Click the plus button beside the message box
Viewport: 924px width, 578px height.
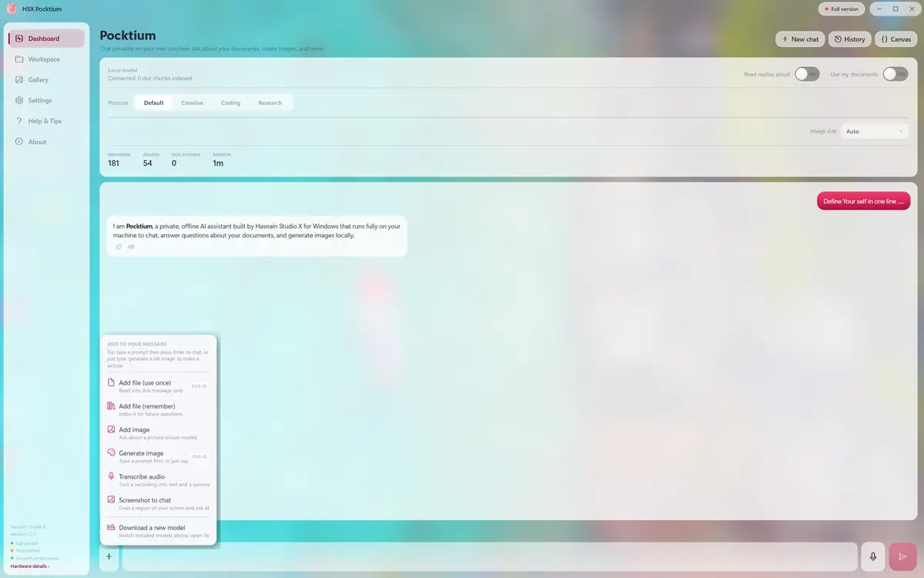tap(109, 556)
